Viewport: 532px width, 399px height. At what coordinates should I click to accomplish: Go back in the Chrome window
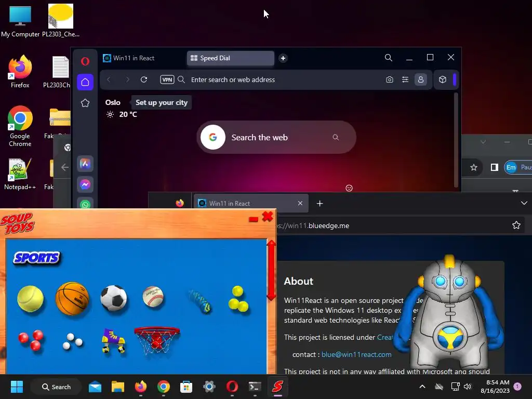[x=64, y=167]
